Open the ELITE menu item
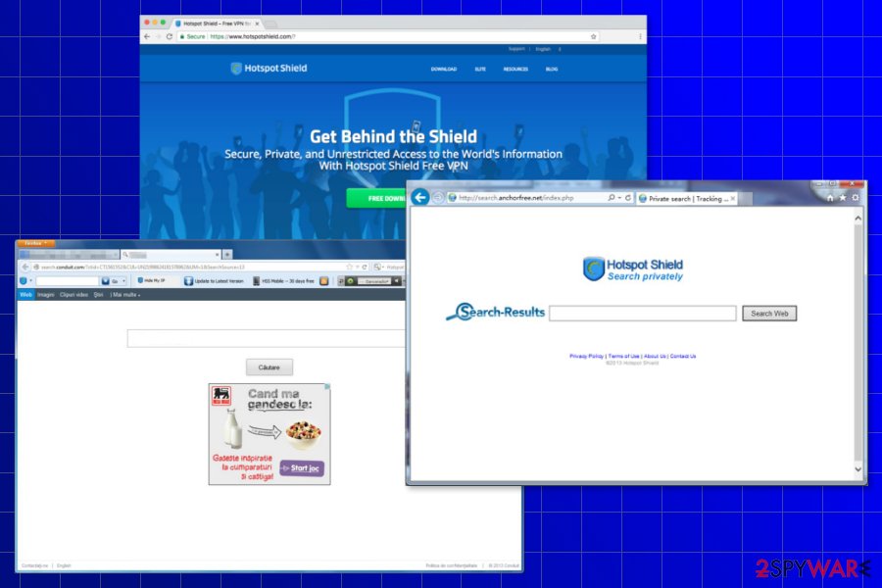The width and height of the screenshot is (882, 588). (x=480, y=70)
